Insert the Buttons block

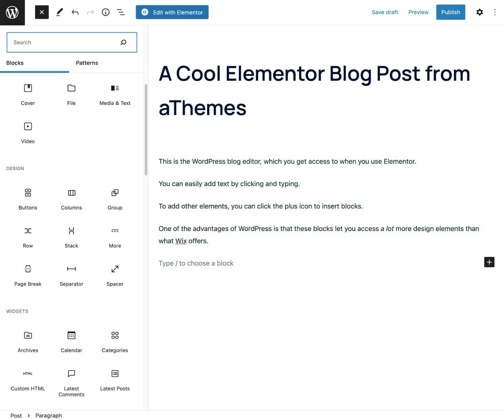pyautogui.click(x=28, y=199)
